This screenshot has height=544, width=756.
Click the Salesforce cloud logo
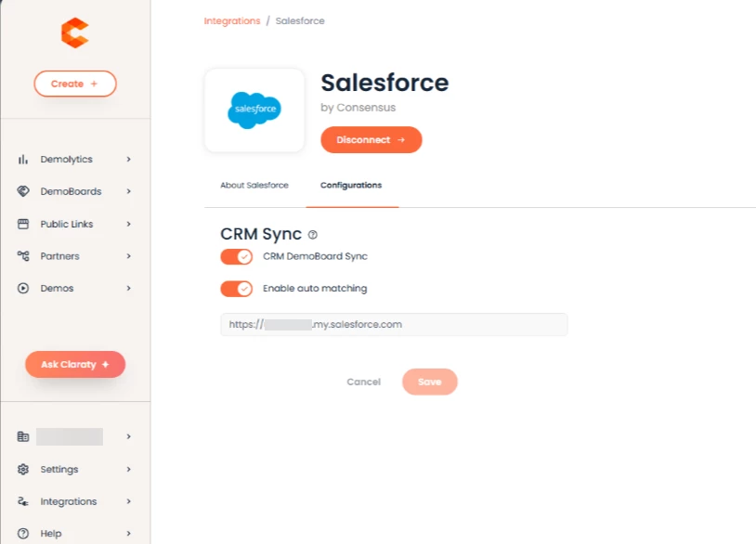pos(254,110)
